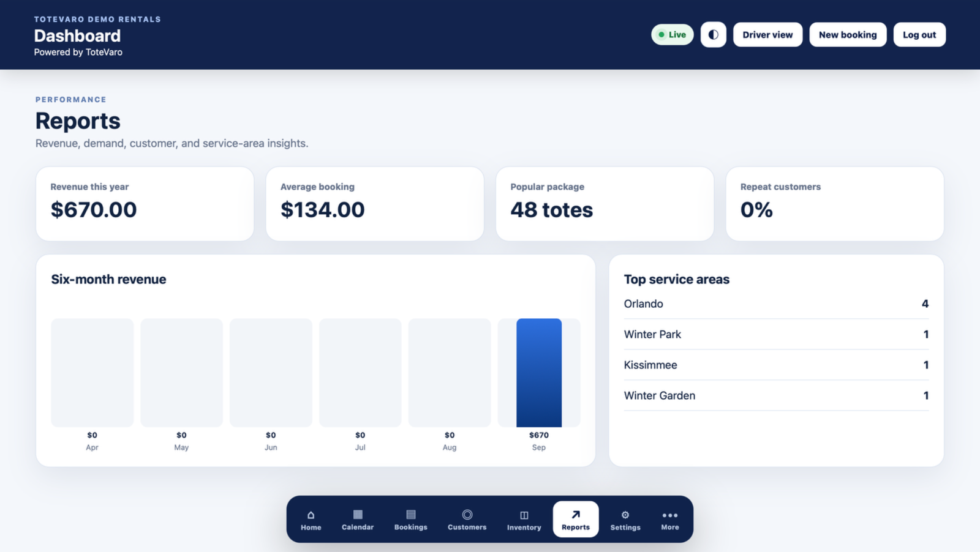Click the Repeat customers 0% card

click(x=835, y=204)
